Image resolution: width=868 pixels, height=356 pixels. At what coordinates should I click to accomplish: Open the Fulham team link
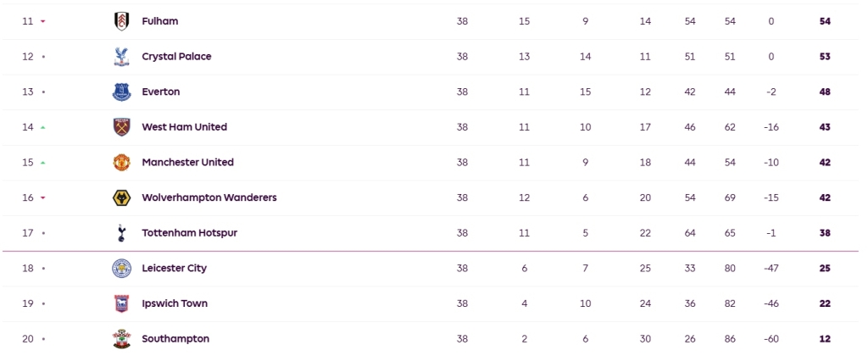pos(160,21)
